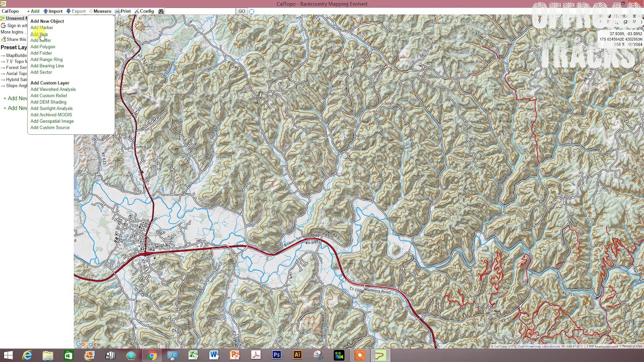The width and height of the screenshot is (644, 362).
Task: Switch to the CalTopo app taskbar icon
Action: point(380,355)
